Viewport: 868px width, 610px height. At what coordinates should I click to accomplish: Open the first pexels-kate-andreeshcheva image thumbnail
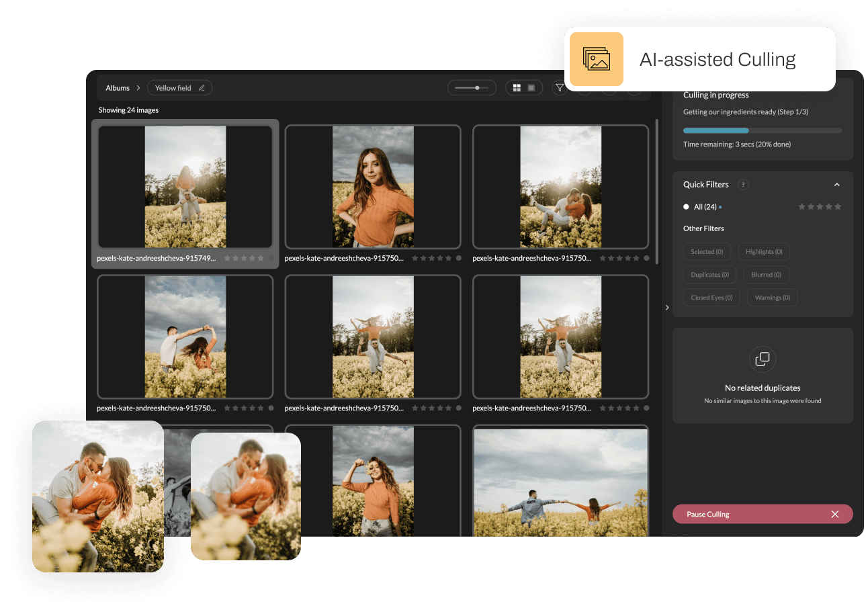pyautogui.click(x=185, y=187)
